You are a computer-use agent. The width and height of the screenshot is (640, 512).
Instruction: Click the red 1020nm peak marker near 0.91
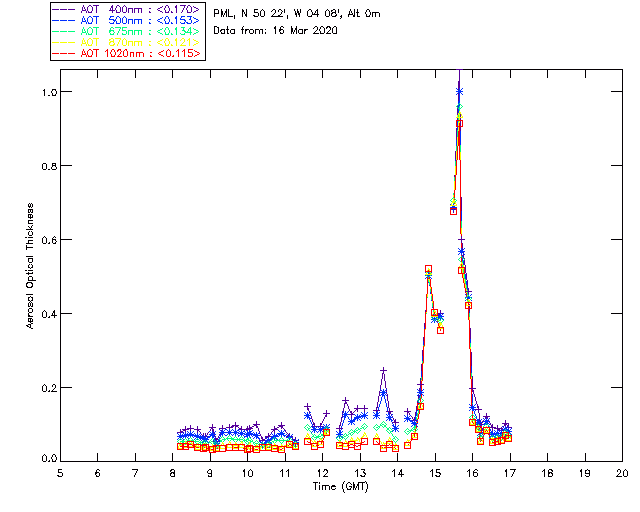tap(459, 124)
